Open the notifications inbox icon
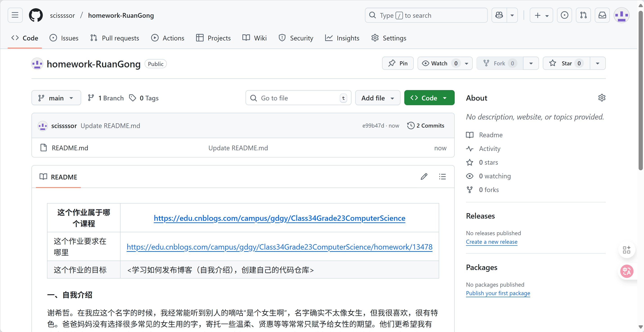This screenshot has height=332, width=644. coord(602,15)
